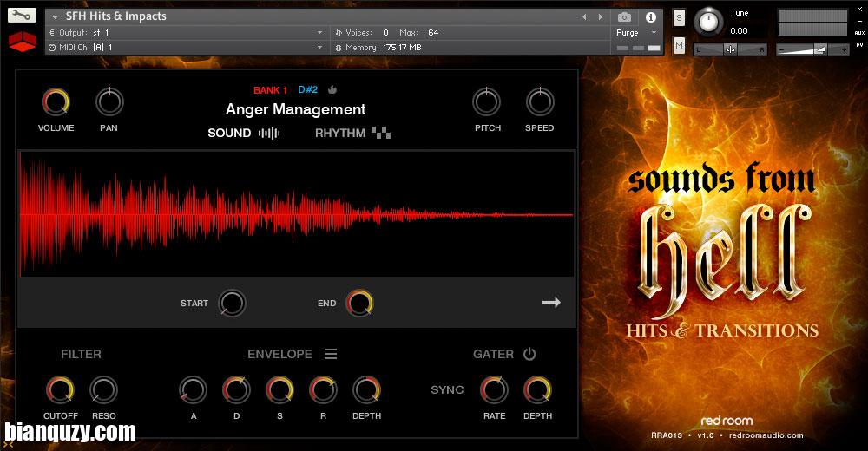868x451 pixels.
Task: Toggle the GATER SYNC option
Action: 447,389
